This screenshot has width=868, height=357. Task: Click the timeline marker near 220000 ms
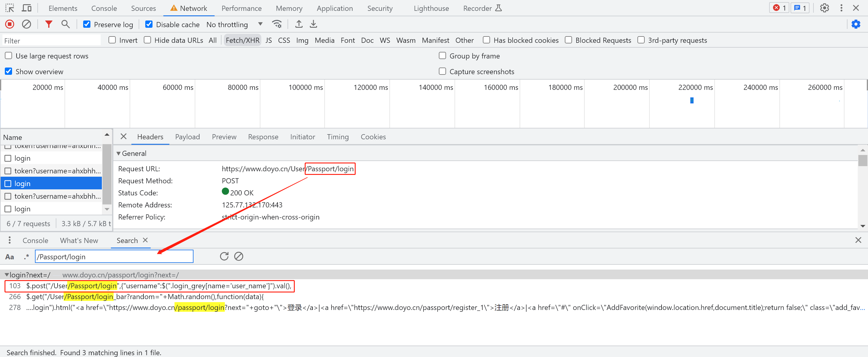[x=691, y=100]
